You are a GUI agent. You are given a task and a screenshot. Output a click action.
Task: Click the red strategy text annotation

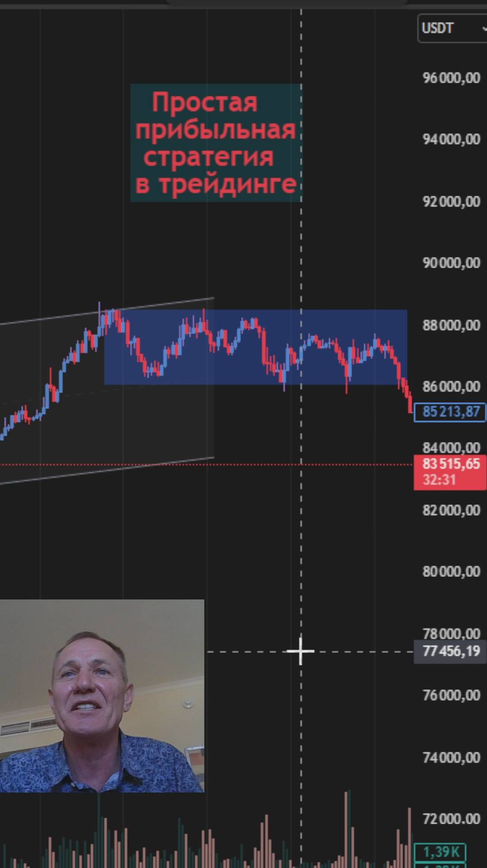[216, 143]
